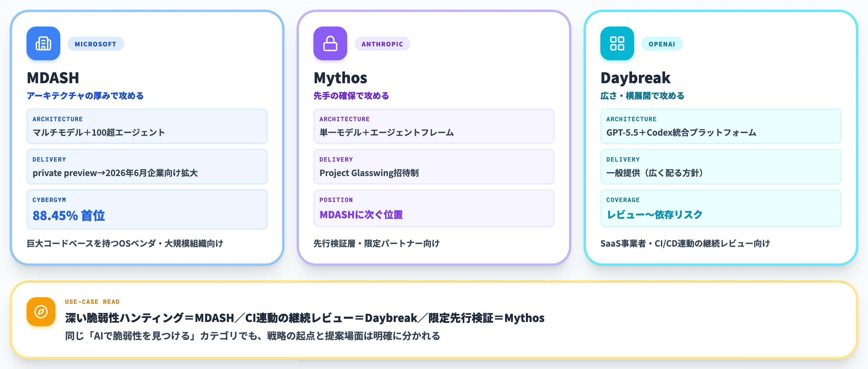Click the Mythos title
Image resolution: width=868 pixels, height=369 pixels.
pos(340,78)
